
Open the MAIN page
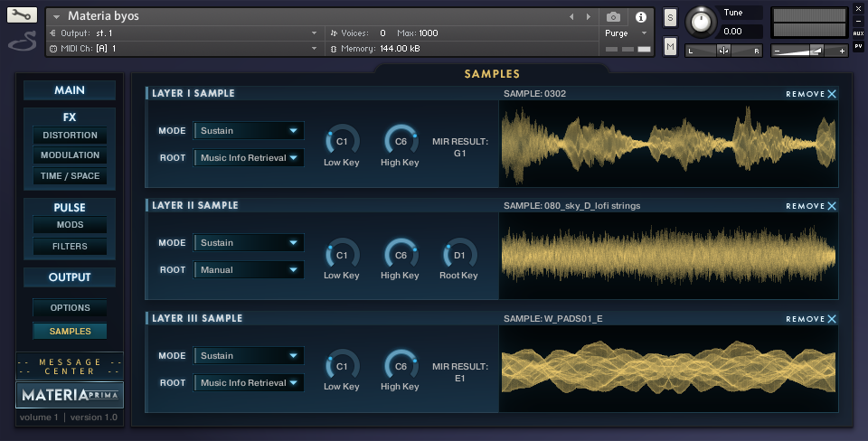point(70,90)
